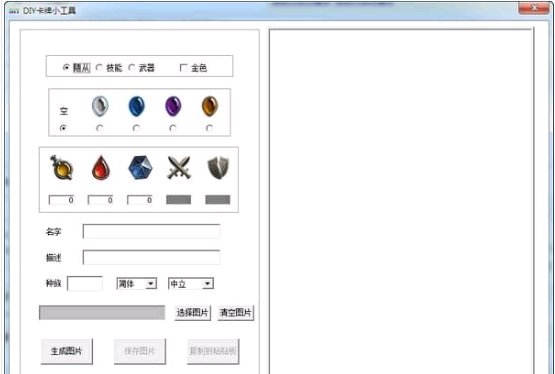Click the blue rare gem icon
The height and width of the screenshot is (374, 555).
[x=137, y=106]
